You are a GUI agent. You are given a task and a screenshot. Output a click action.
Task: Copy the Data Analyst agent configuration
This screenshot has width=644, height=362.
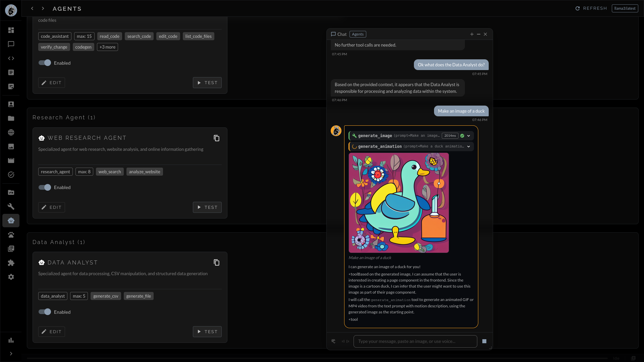[x=216, y=262]
